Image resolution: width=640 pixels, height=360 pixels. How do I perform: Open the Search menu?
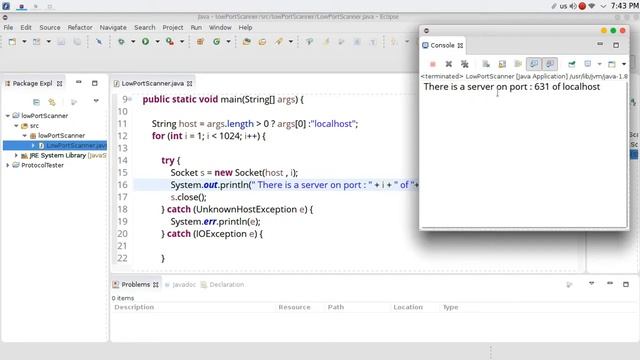click(144, 27)
